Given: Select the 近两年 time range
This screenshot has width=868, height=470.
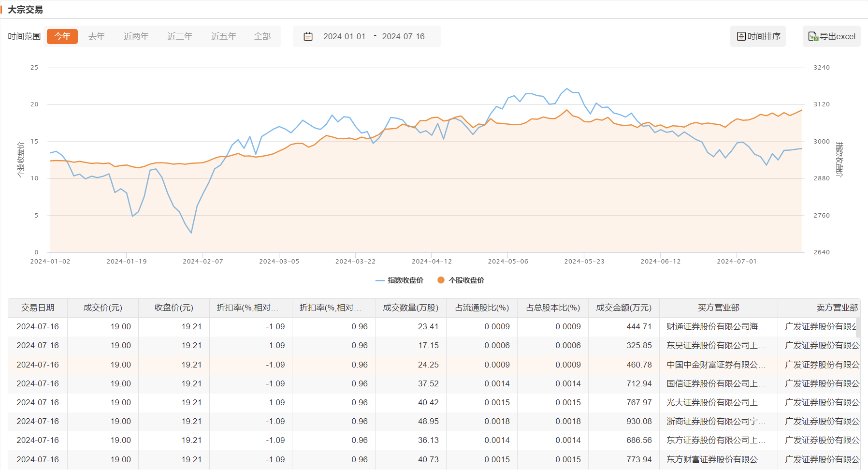Looking at the screenshot, I should (136, 36).
